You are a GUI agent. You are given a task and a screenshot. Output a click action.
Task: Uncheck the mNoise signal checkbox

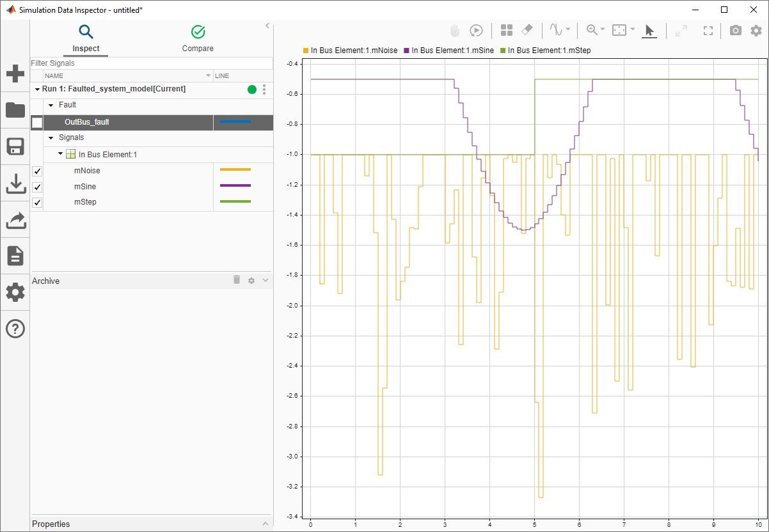[x=37, y=171]
